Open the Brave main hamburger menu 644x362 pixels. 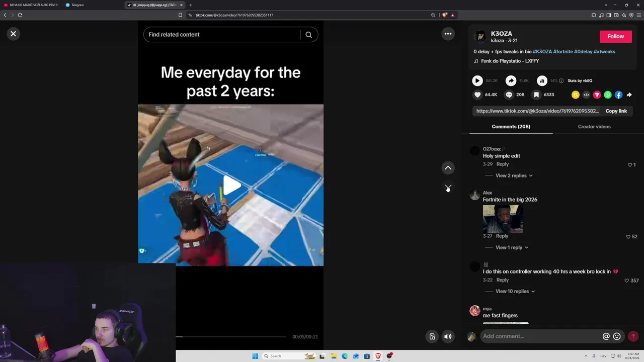639,15
